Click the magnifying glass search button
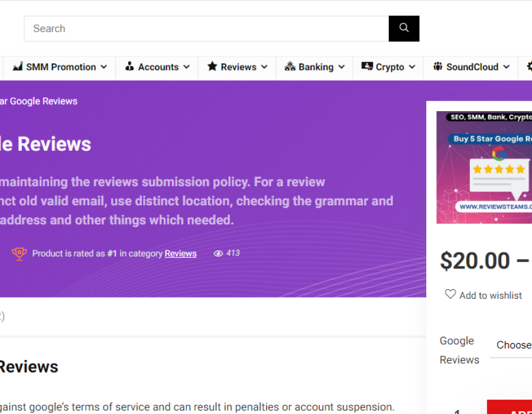Image resolution: width=532 pixels, height=414 pixels. click(404, 28)
